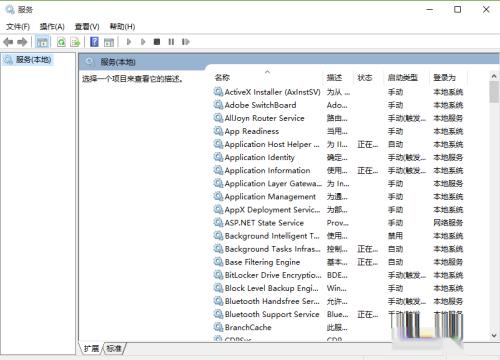Select ActiveX Installer (AxInstSV) service
This screenshot has width=500, height=360.
pyautogui.click(x=338, y=92)
